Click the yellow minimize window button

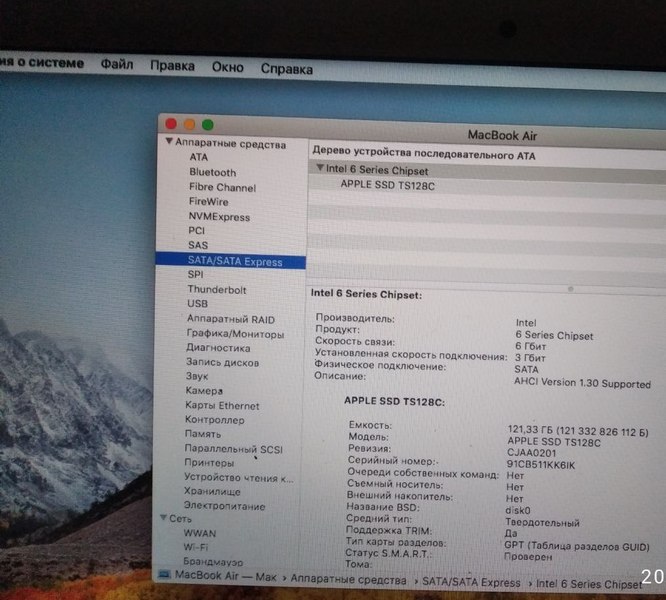click(x=189, y=124)
